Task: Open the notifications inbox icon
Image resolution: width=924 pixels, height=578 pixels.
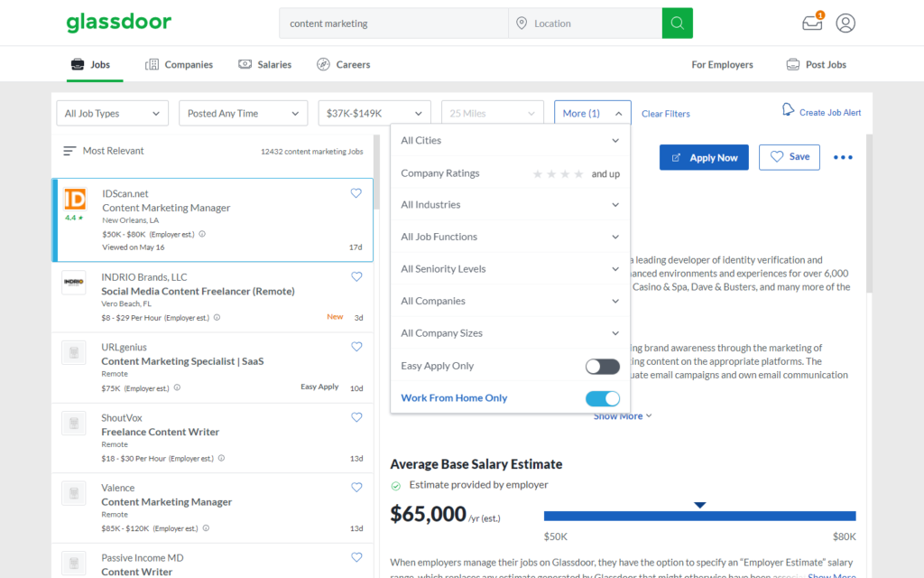Action: click(813, 23)
